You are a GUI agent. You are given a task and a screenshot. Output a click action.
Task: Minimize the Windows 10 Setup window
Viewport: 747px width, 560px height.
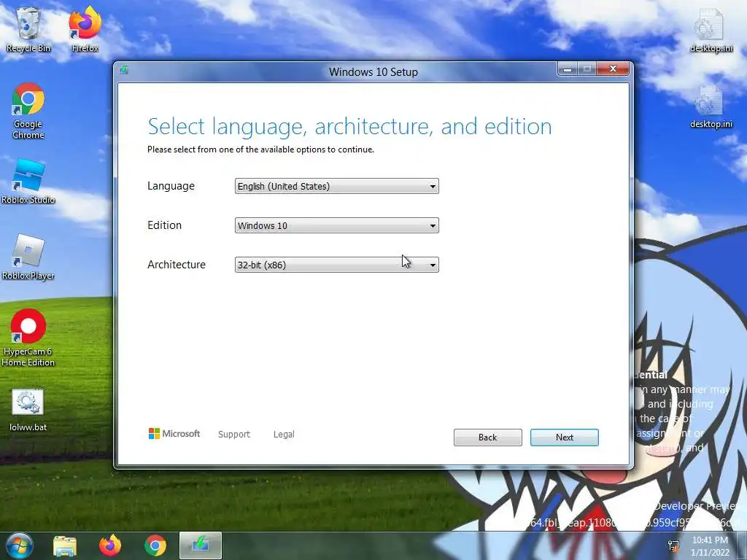point(568,69)
